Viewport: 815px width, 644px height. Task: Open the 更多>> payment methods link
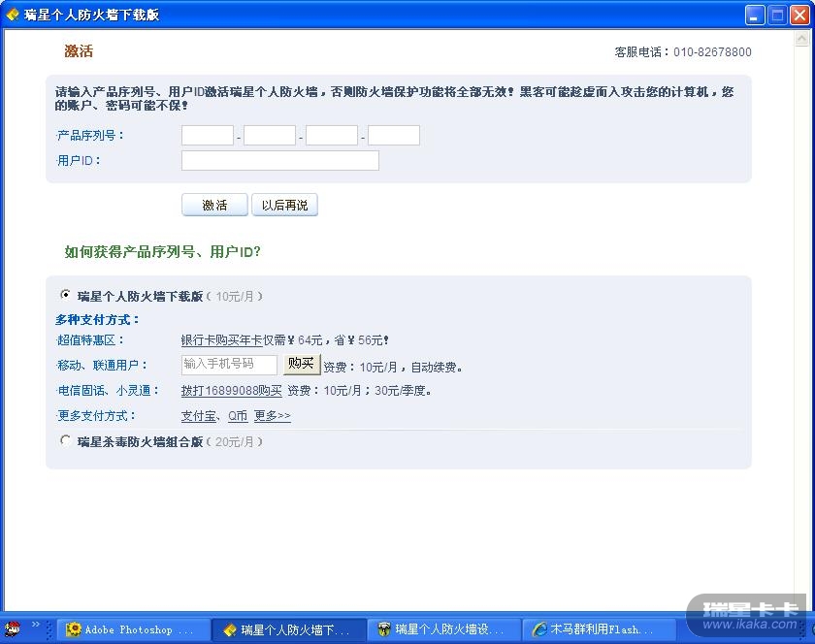coord(273,416)
